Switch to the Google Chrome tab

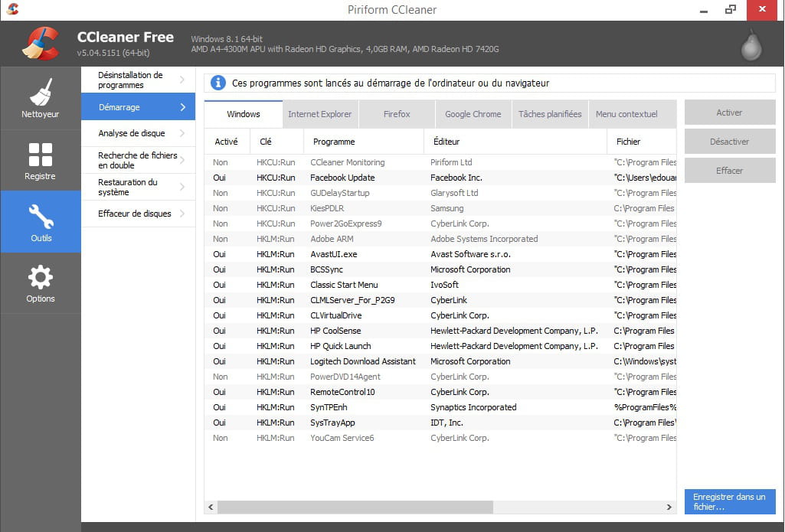tap(473, 114)
